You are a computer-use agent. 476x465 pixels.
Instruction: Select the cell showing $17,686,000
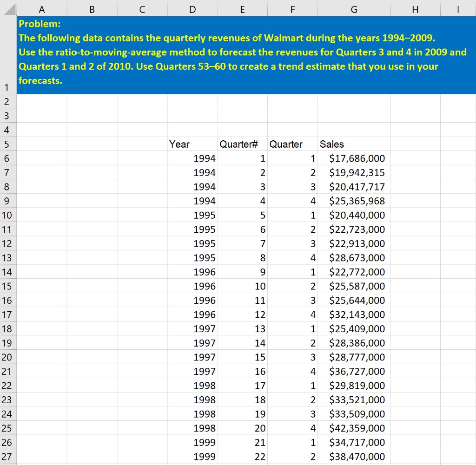coord(354,158)
